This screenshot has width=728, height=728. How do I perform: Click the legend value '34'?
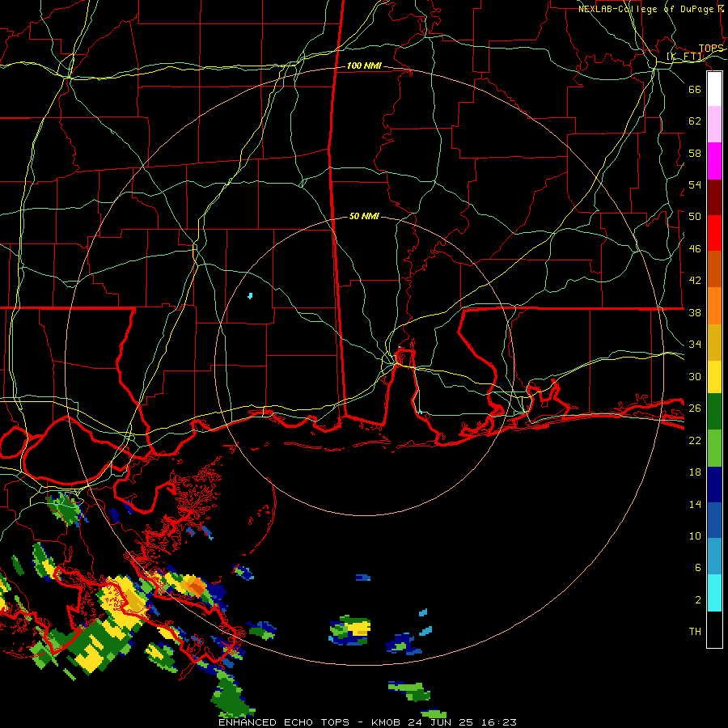695,345
